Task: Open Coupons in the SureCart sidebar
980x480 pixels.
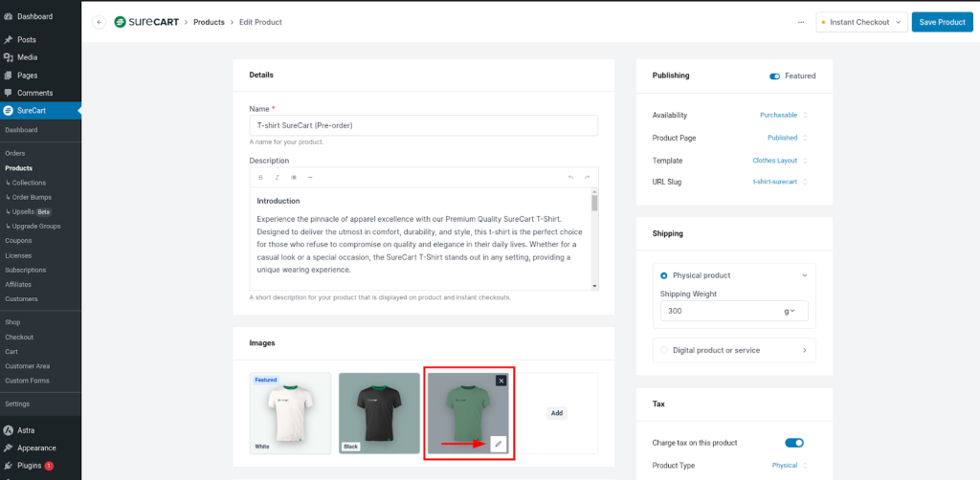Action: pyautogui.click(x=18, y=241)
